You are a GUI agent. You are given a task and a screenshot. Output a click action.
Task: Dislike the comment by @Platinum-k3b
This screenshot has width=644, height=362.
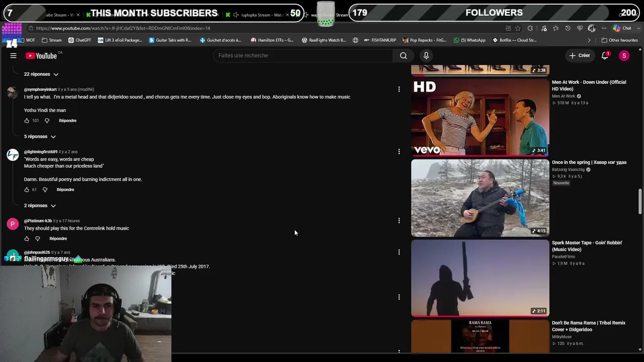38,239
